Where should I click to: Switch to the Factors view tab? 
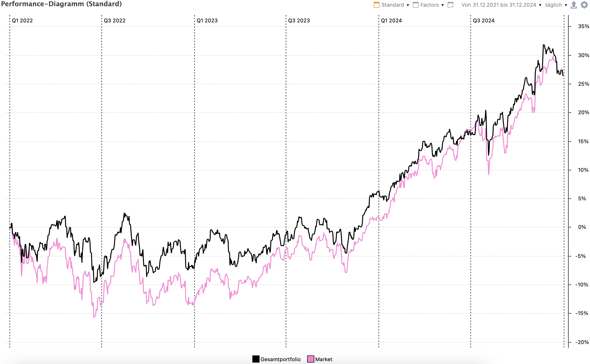[429, 5]
